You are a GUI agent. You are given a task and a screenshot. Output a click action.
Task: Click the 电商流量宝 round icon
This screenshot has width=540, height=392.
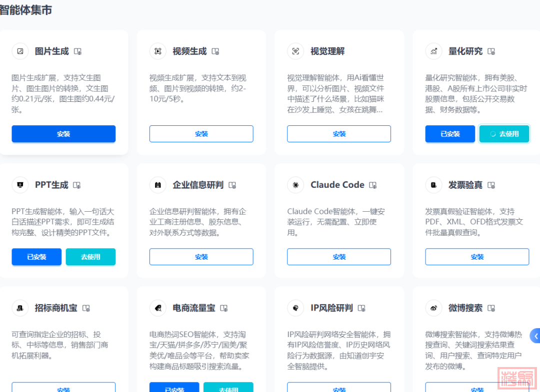(158, 308)
